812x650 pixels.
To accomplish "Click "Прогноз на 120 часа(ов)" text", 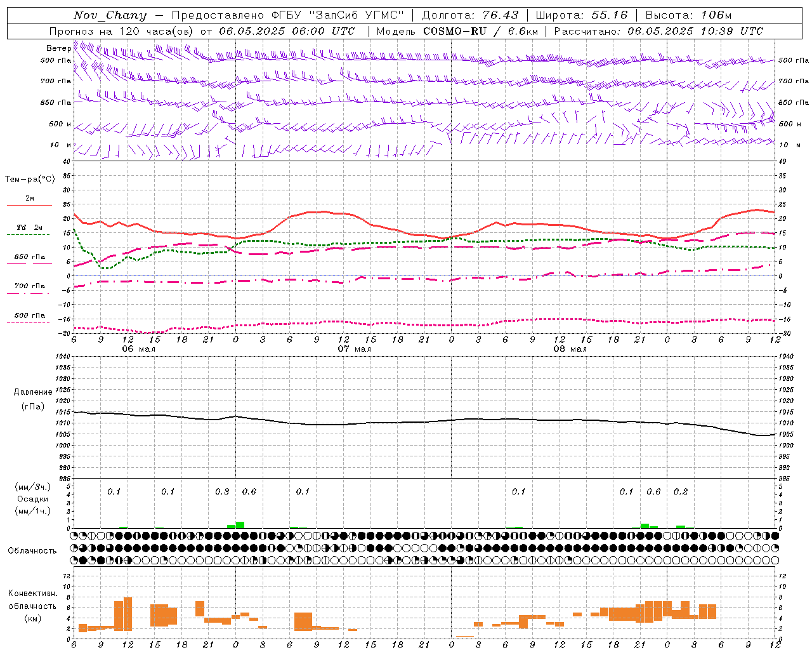I will [122, 31].
